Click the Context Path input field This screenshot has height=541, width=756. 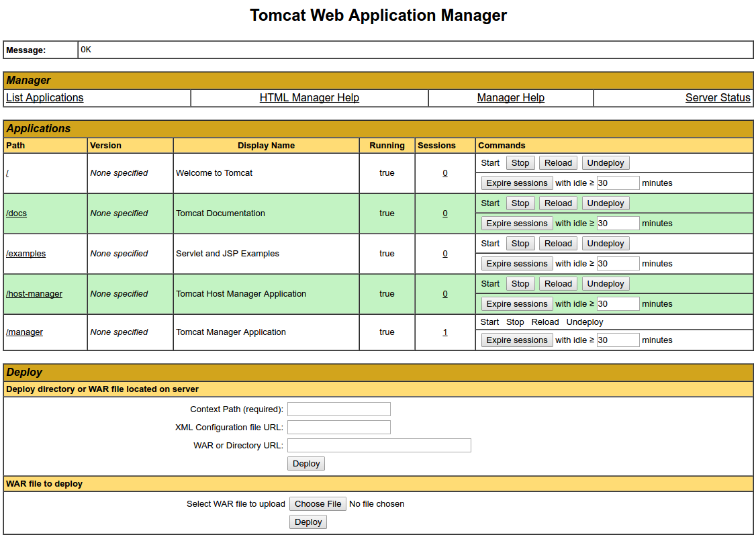[338, 409]
